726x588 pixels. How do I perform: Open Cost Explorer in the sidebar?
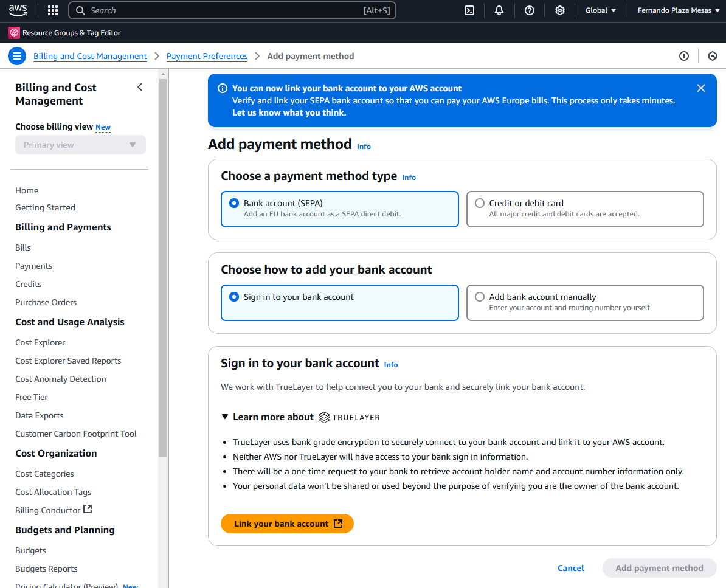tap(40, 342)
